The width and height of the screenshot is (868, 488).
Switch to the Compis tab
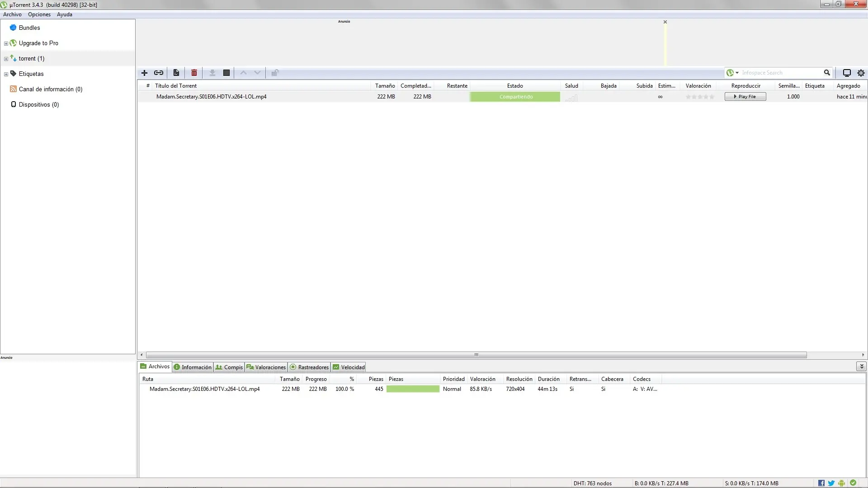[229, 367]
